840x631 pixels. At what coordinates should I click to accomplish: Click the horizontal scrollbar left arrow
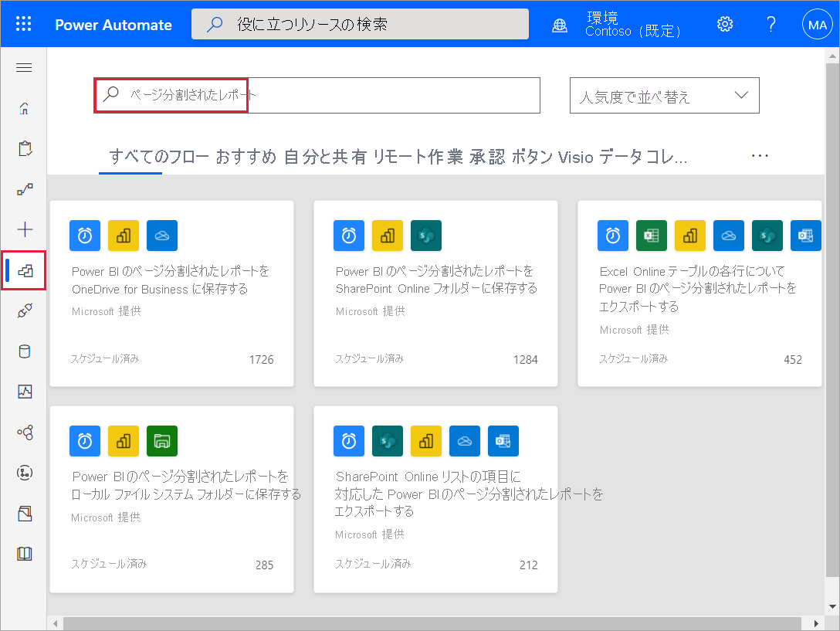point(55,623)
